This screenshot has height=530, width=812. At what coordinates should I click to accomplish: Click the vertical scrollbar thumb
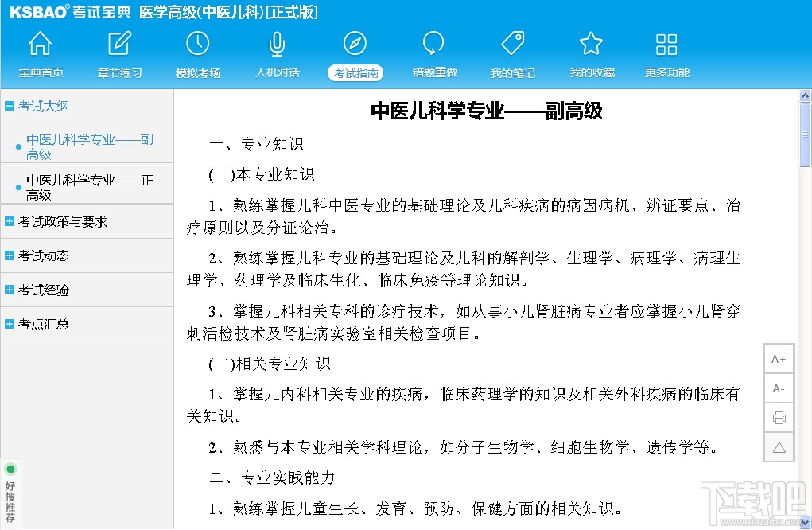pos(805,134)
